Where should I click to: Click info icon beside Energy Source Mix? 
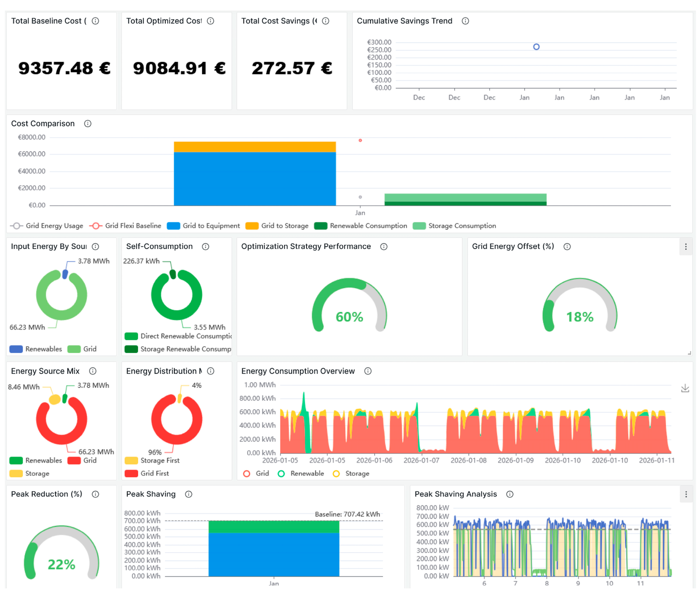[93, 371]
